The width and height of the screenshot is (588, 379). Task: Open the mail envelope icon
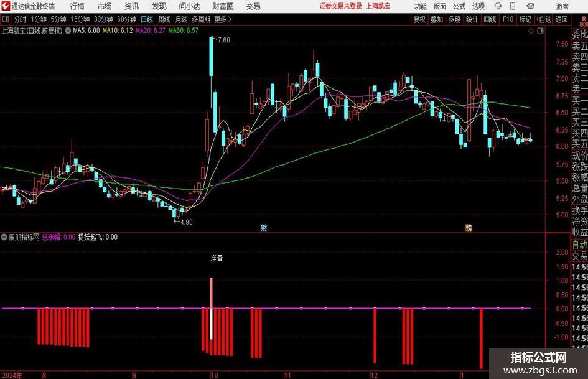point(530,6)
